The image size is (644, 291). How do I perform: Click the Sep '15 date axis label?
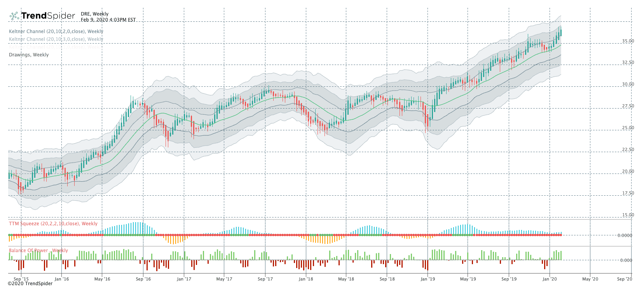pyautogui.click(x=21, y=279)
